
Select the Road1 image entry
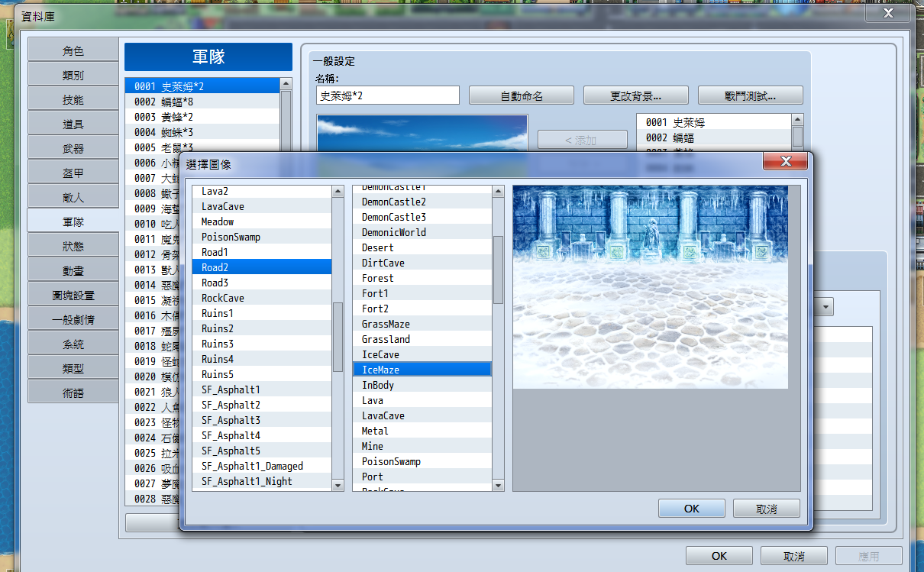click(x=262, y=252)
